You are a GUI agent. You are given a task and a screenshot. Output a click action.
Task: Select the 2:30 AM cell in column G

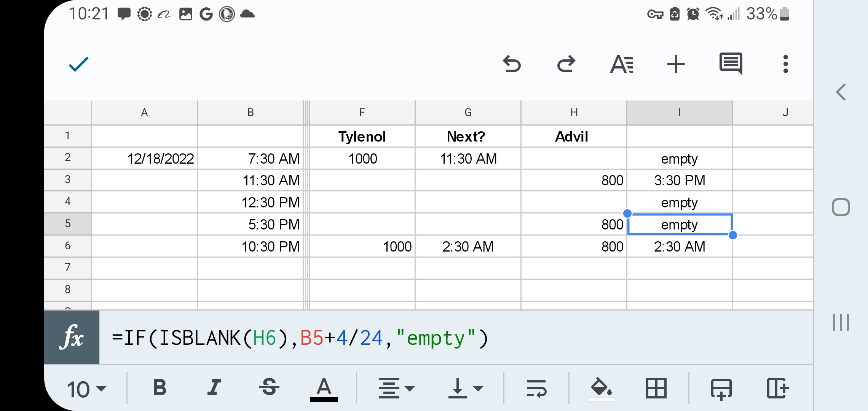point(468,246)
